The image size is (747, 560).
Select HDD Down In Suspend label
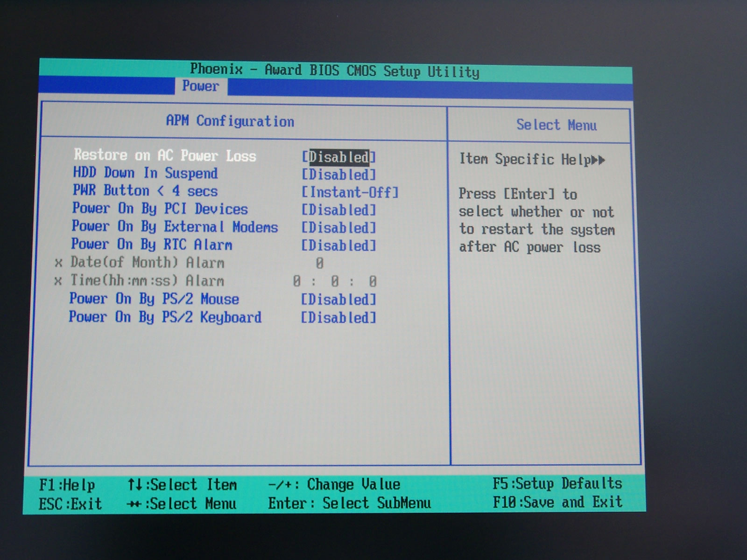(145, 173)
